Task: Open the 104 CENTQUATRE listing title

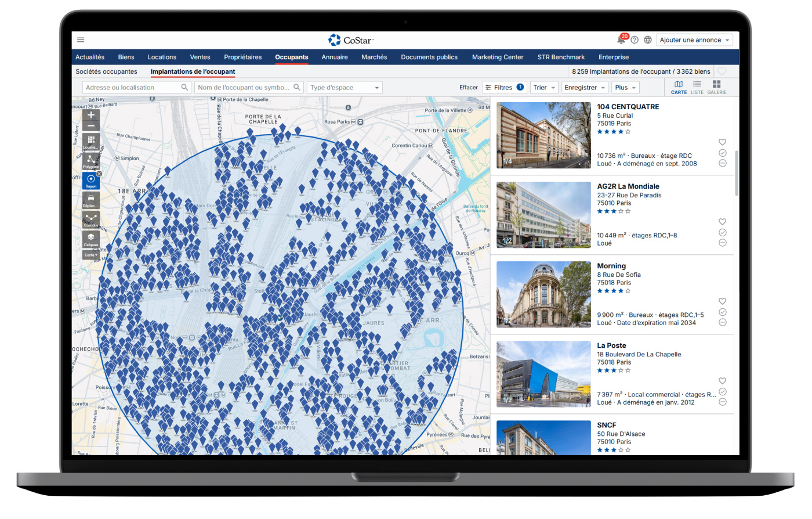Action: (628, 107)
